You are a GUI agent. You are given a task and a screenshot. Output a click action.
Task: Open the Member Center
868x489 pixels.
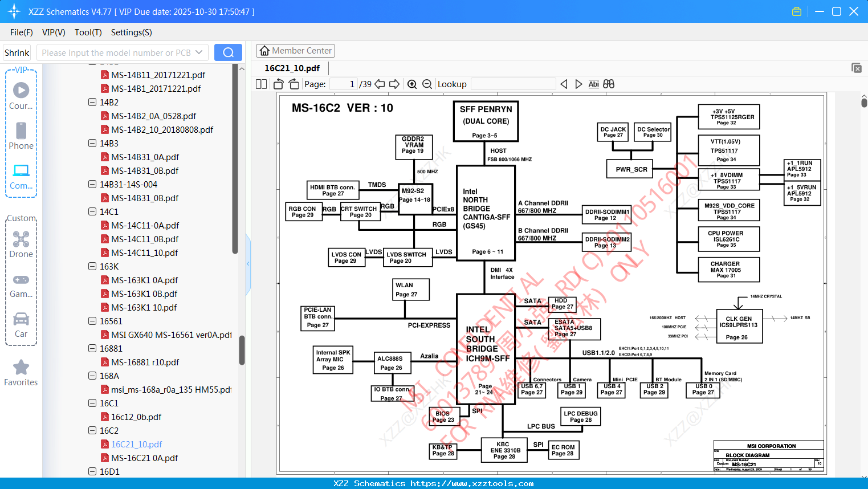[295, 51]
